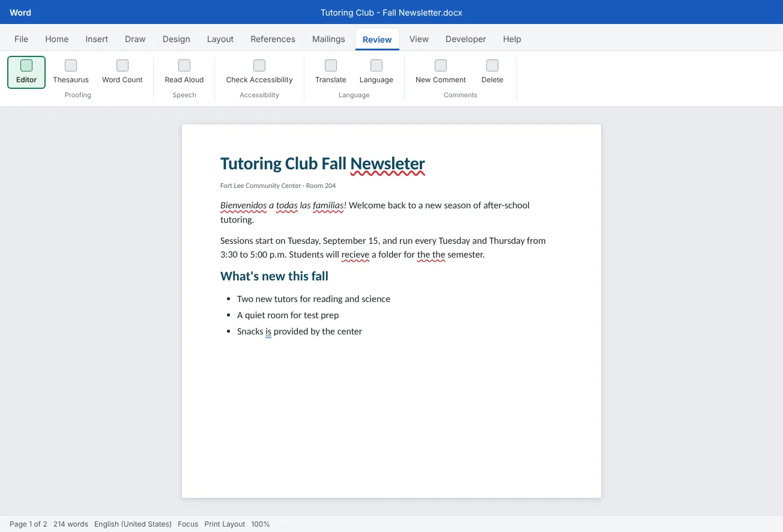Click the heading 'What's new this fall'

coord(274,276)
